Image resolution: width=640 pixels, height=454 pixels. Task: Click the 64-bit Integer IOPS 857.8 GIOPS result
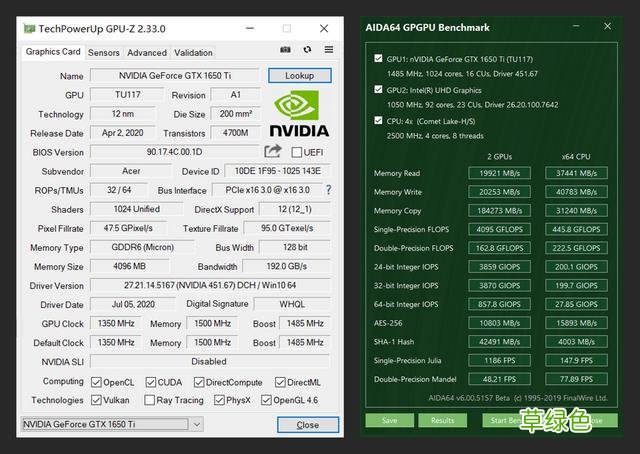click(500, 304)
